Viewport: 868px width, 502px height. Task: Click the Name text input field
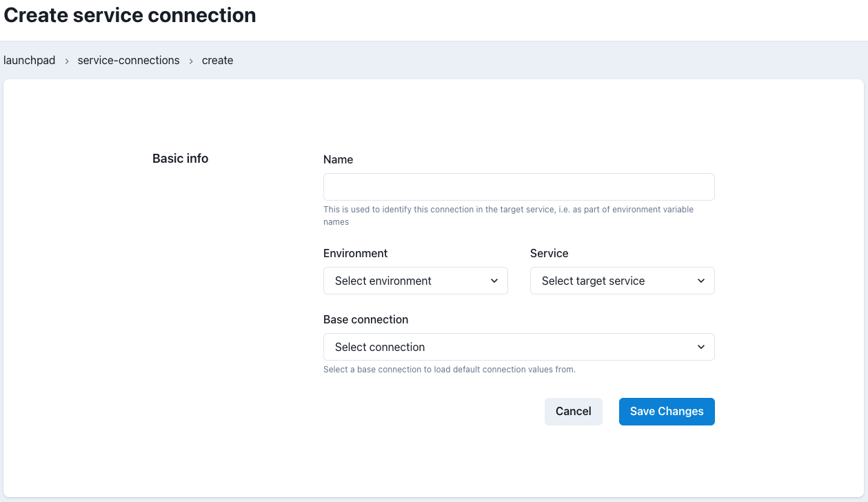pos(518,187)
